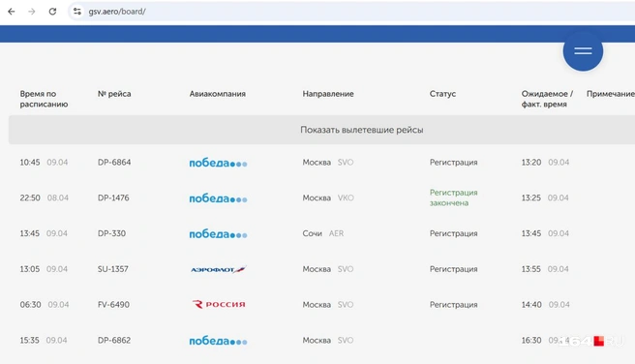This screenshot has height=364, width=635.
Task: Click the Pobeda logo for DP-330
Action: [x=218, y=234]
